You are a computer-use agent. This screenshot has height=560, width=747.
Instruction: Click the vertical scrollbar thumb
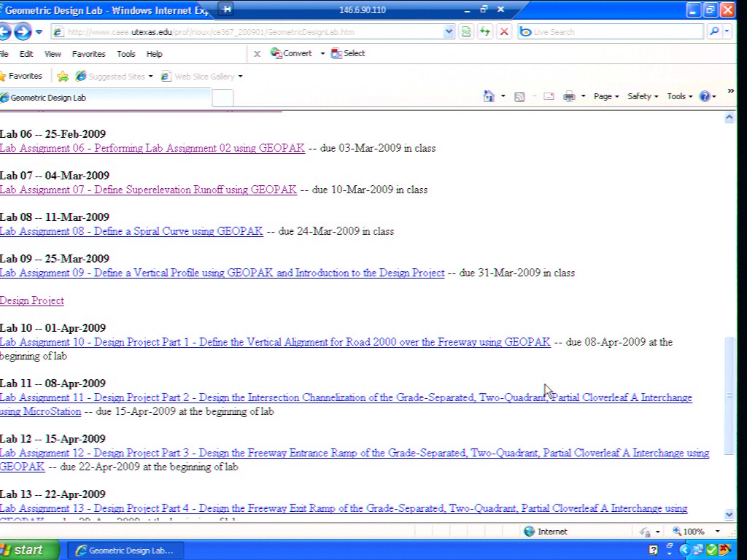tap(729, 395)
